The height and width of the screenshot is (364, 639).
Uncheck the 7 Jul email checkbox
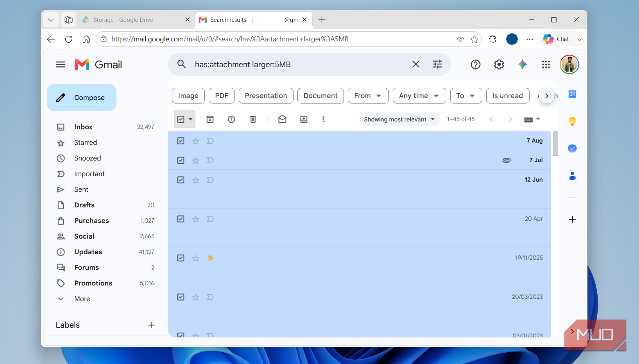(181, 161)
